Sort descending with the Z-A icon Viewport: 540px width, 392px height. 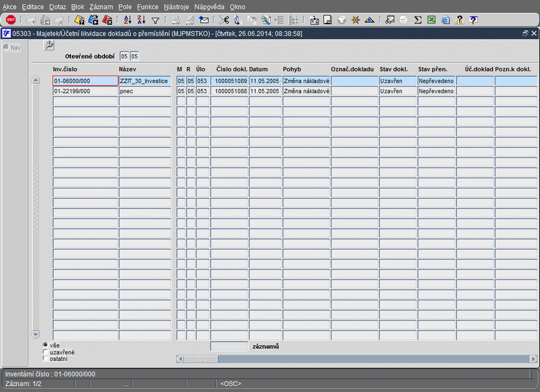point(142,20)
